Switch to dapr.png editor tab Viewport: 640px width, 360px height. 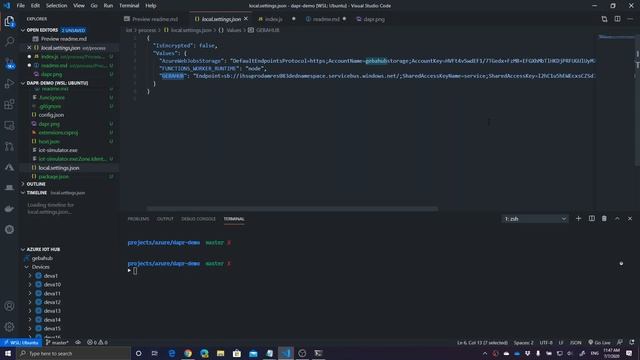tap(371, 19)
